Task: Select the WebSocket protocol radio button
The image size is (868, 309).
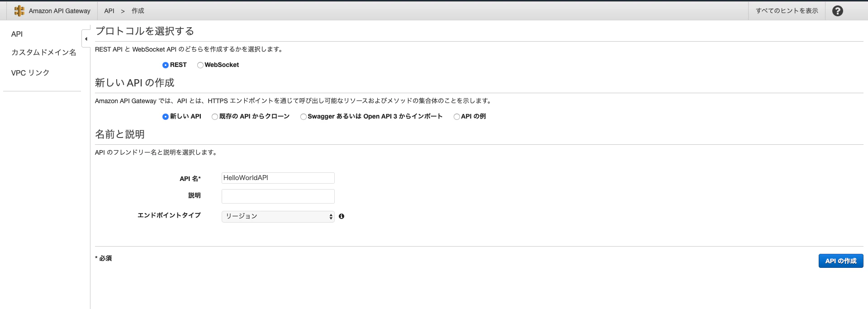Action: point(200,65)
